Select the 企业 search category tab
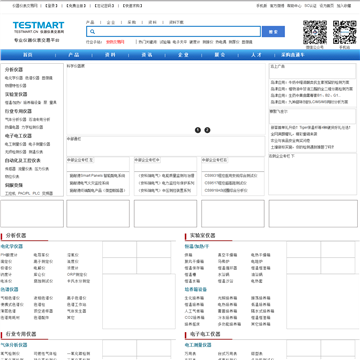Screen dimensions: 360x360 [111, 22]
